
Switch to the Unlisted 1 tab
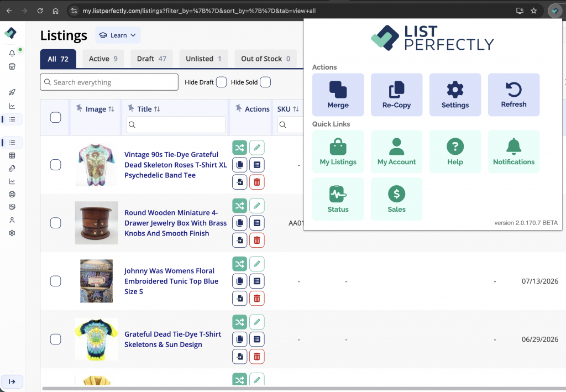(x=203, y=59)
